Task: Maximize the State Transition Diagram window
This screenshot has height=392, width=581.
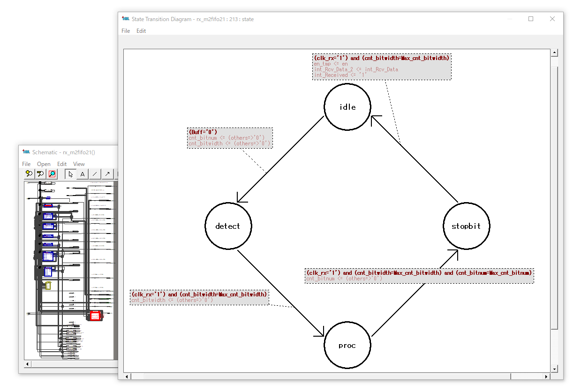Action: click(531, 19)
